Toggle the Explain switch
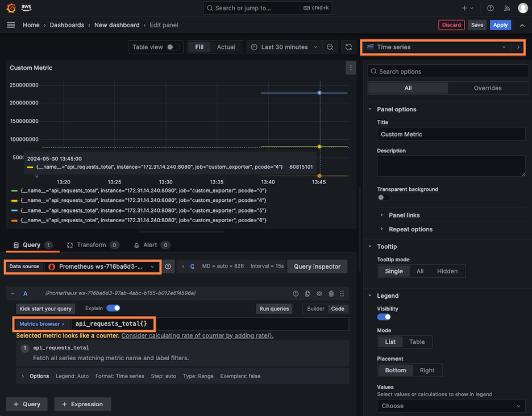The width and height of the screenshot is (532, 416). 113,308
